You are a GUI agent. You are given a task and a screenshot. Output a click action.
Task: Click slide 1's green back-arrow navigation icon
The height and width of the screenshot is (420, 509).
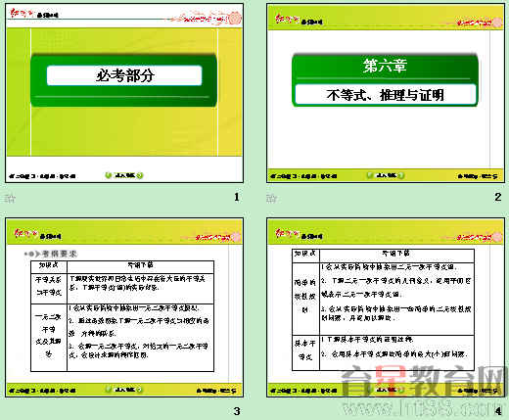(x=109, y=175)
